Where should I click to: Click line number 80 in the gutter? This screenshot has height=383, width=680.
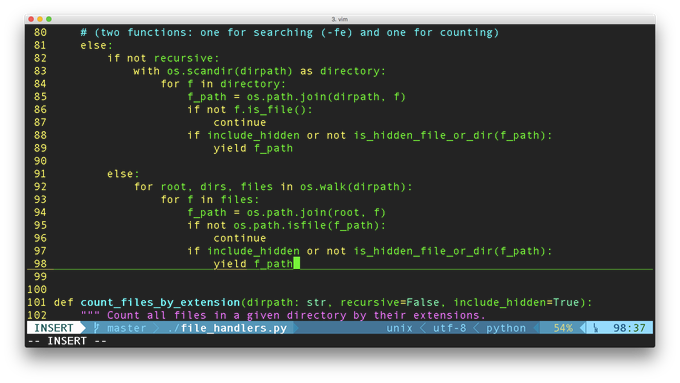(x=40, y=33)
